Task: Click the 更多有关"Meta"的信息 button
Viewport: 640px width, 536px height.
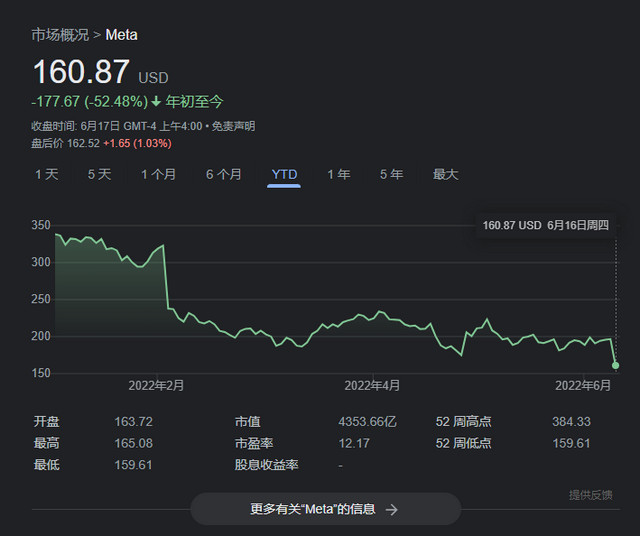Action: click(326, 509)
